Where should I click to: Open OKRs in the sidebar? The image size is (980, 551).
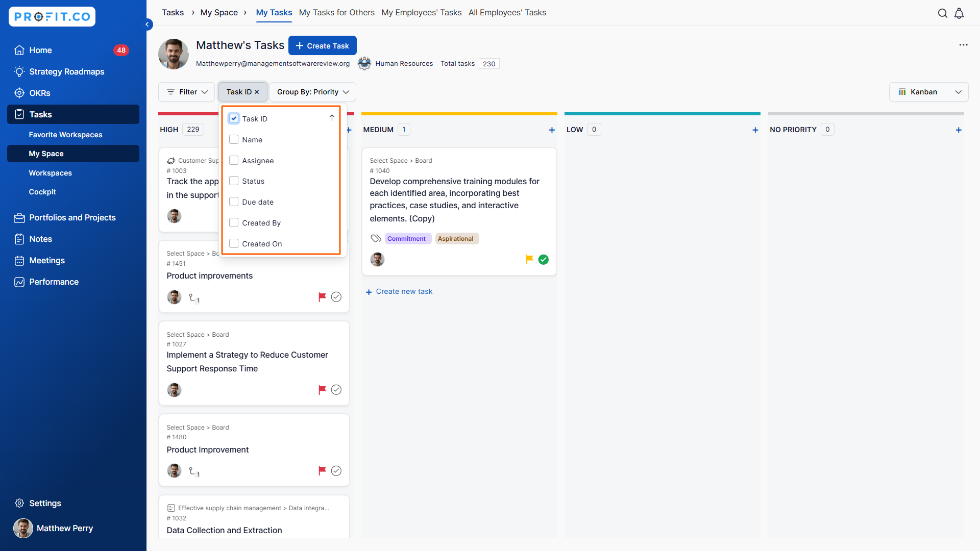click(39, 93)
